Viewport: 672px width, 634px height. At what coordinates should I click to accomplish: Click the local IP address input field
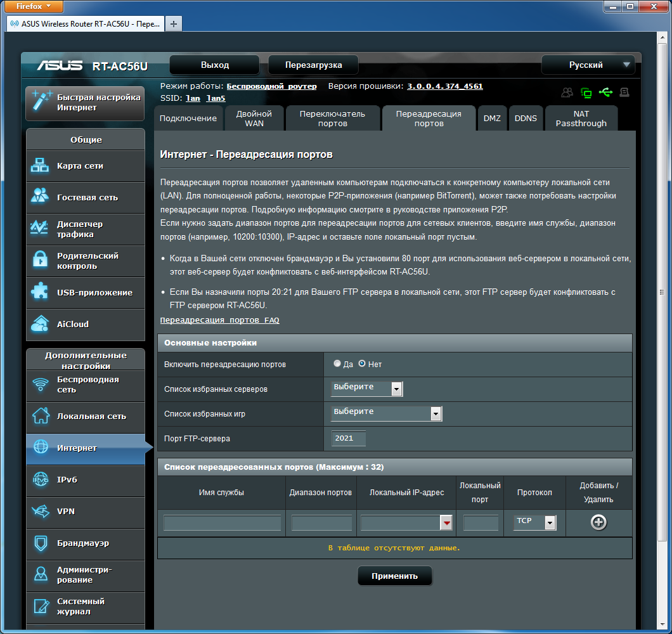coord(401,522)
